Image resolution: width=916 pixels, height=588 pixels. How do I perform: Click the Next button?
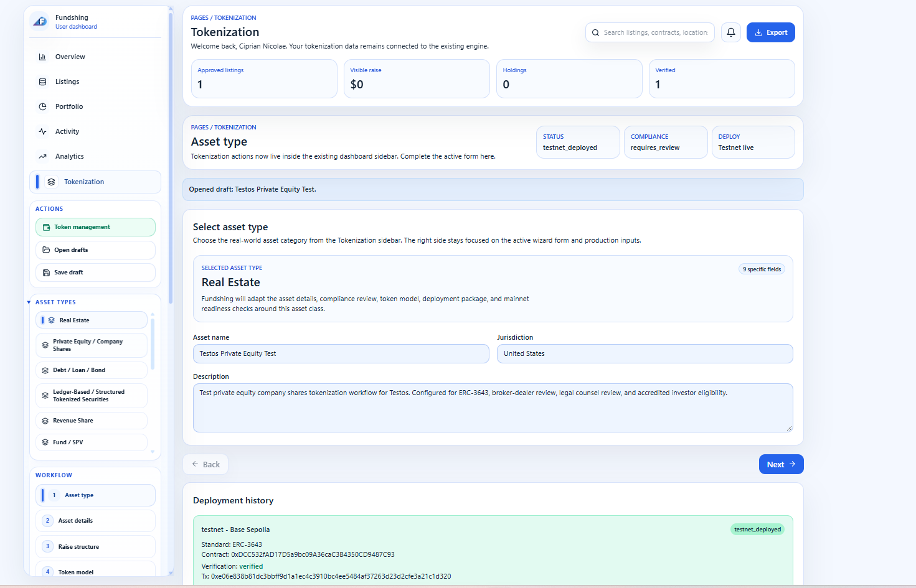(x=781, y=464)
